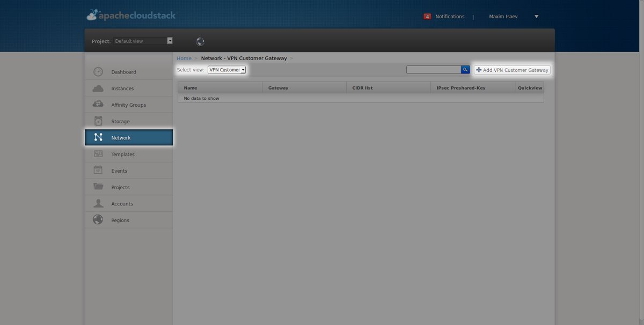Click the Templates icon
Viewport: 644px width, 325px height.
coord(98,154)
